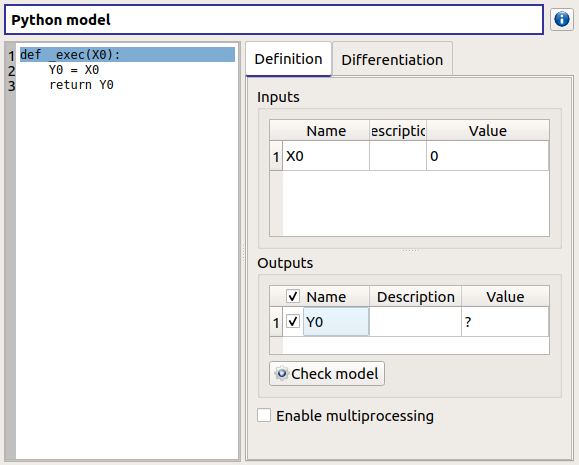Screen dimensions: 579x465
Task: Edit the X0 input value 0
Action: [x=487, y=156]
